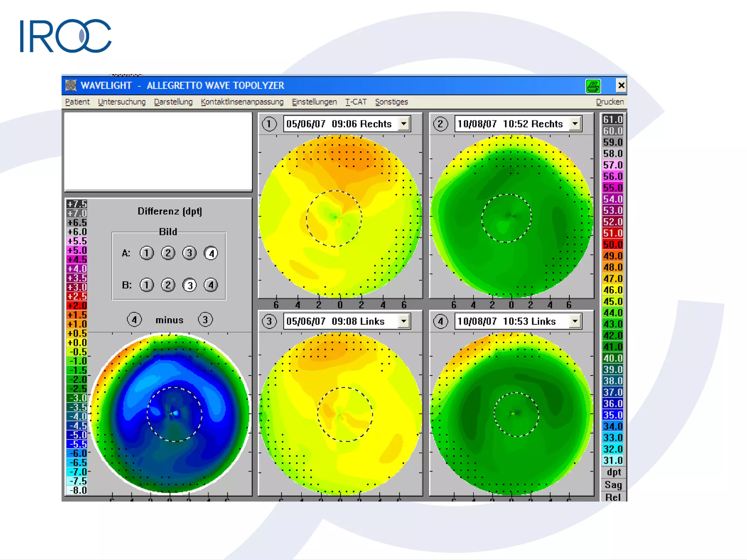This screenshot has height=560, width=747.
Task: Select image 2 in row B
Action: (168, 285)
